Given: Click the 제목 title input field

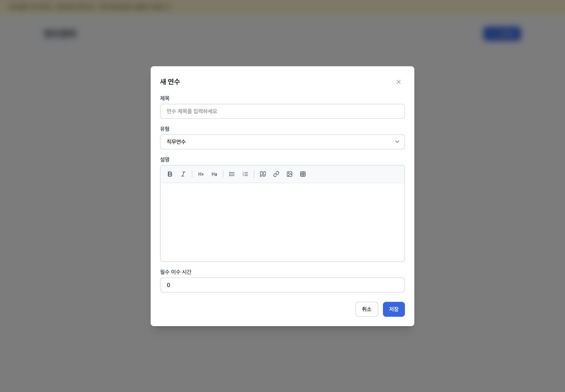Looking at the screenshot, I should click(282, 111).
